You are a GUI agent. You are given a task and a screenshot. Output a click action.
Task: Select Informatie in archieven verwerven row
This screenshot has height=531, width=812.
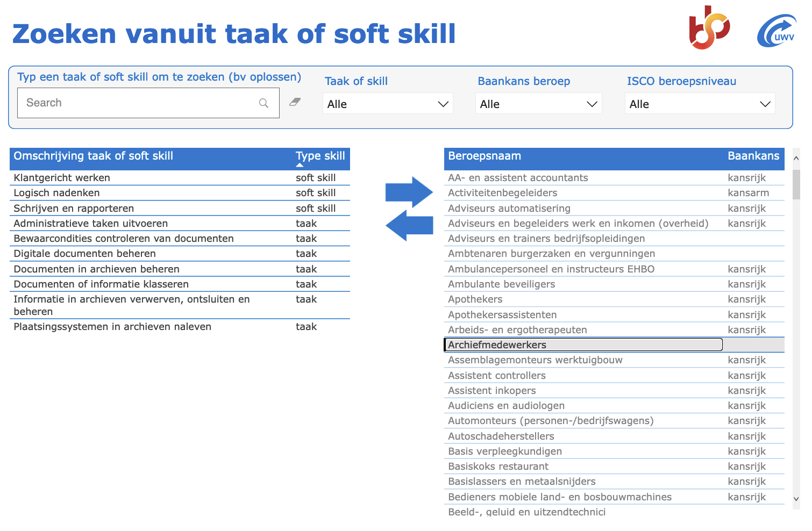click(180, 305)
